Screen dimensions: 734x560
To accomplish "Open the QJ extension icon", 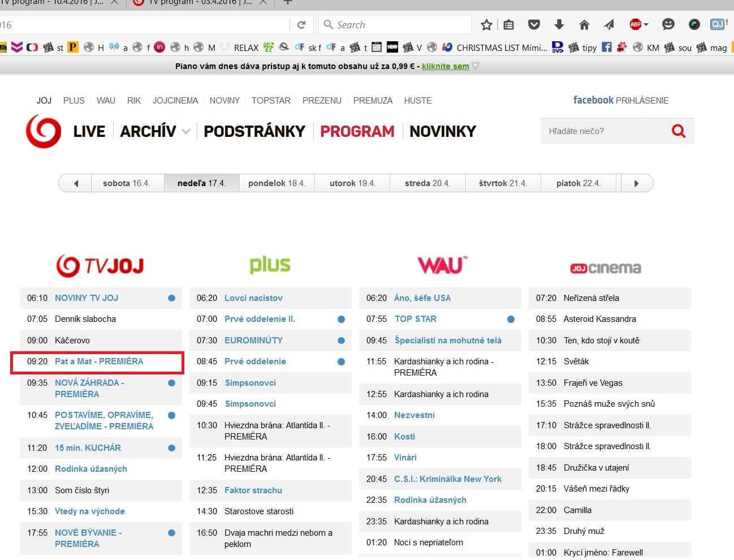I will tap(718, 24).
